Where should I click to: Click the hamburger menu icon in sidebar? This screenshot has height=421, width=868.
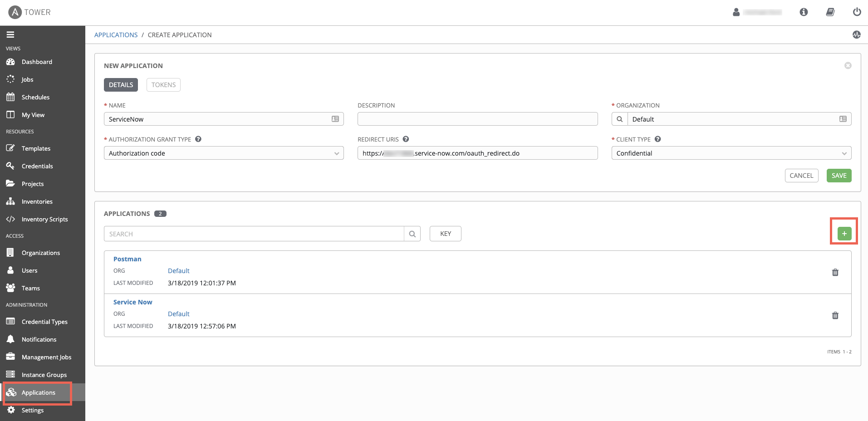tap(10, 34)
